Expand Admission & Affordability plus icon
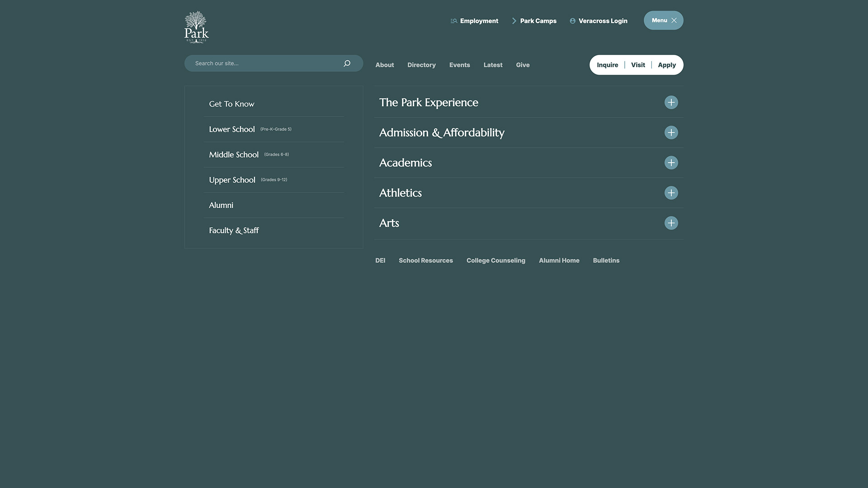The image size is (868, 488). point(671,132)
